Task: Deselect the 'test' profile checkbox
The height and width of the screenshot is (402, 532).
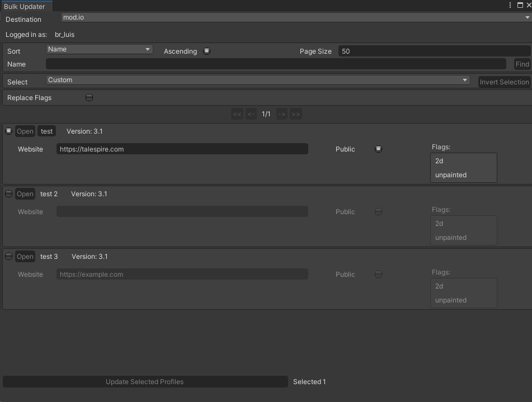Action: coord(8,131)
